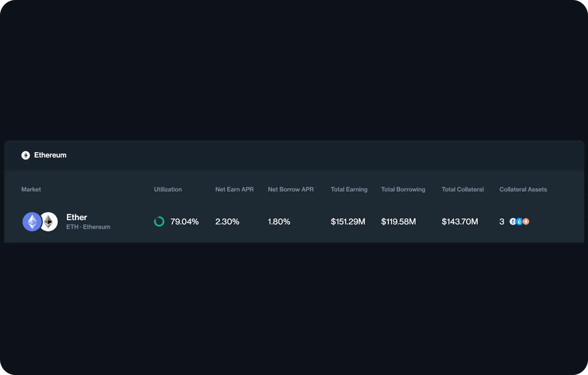Click the collateral asset count '3'
Image resolution: width=588 pixels, height=375 pixels.
click(502, 222)
